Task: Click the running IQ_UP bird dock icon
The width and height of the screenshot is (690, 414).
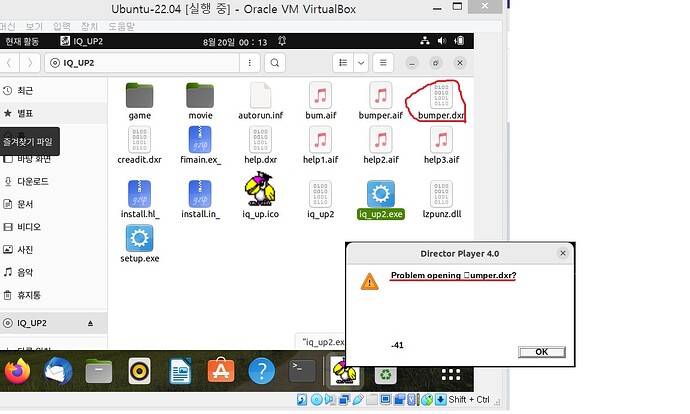Action: 345,372
